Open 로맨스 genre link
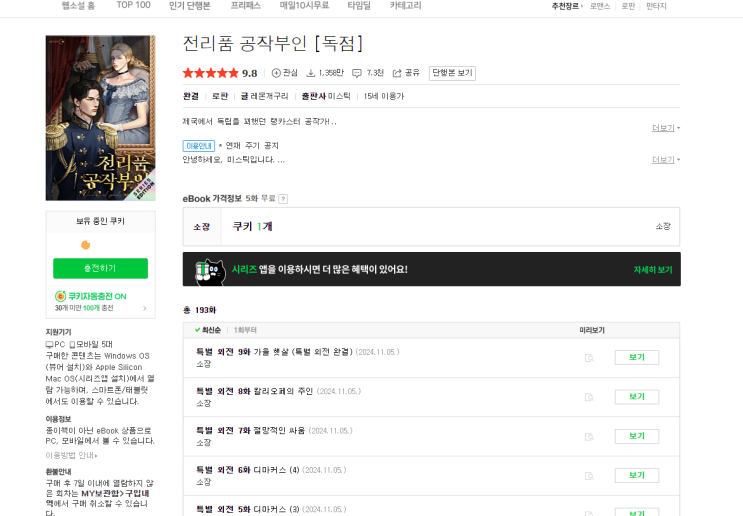Screen dimensions: 743x516 coord(600,6)
